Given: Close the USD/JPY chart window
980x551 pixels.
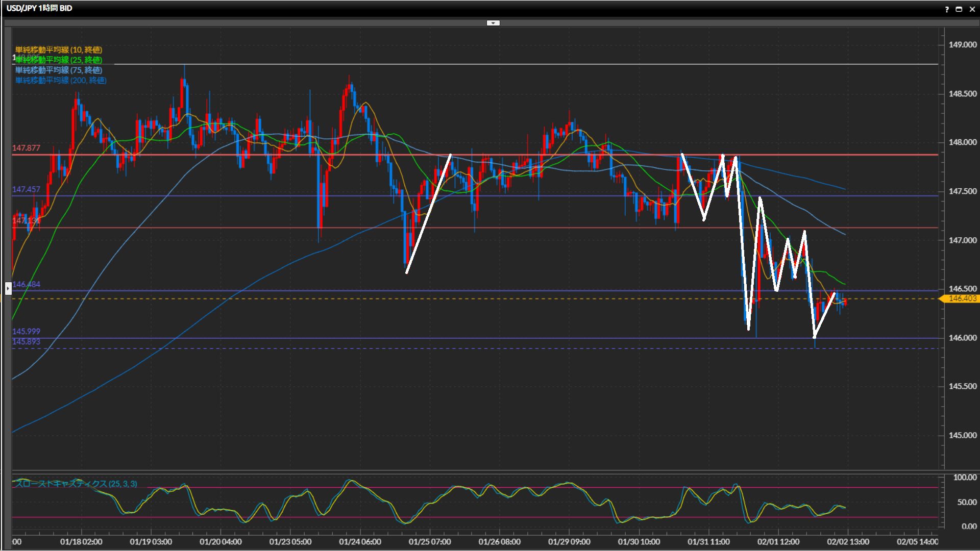Looking at the screenshot, I should (972, 9).
